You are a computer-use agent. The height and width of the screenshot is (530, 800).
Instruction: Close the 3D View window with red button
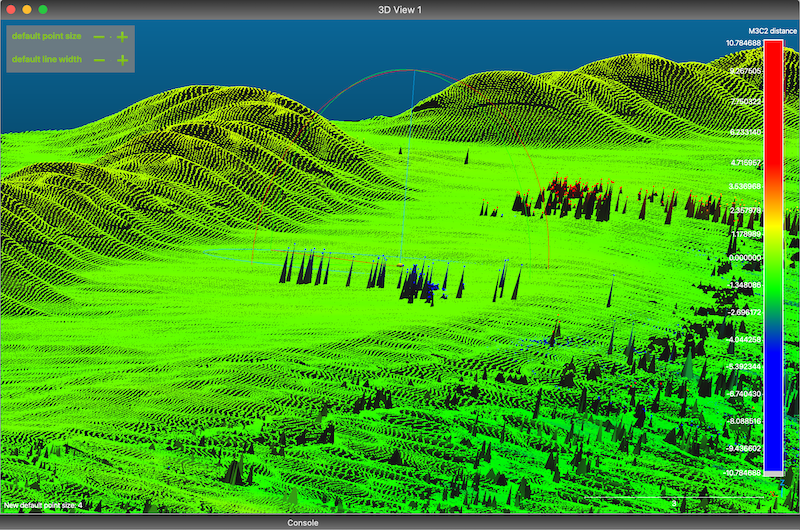pyautogui.click(x=11, y=10)
